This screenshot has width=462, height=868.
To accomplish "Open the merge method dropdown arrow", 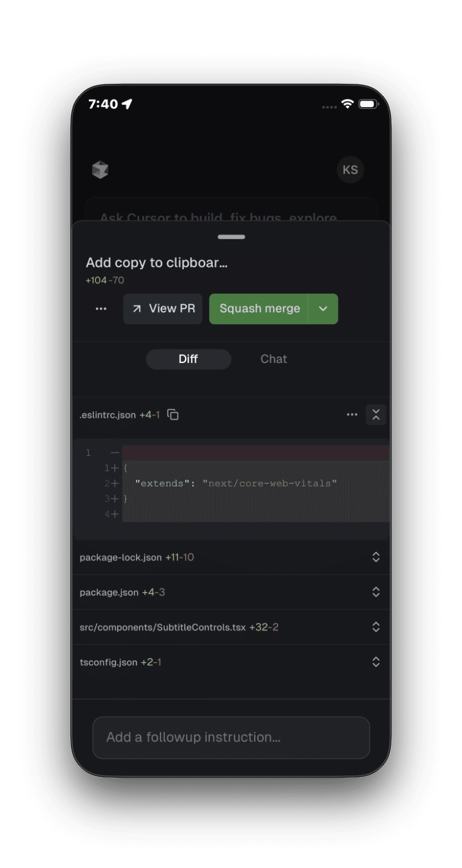I will [323, 309].
